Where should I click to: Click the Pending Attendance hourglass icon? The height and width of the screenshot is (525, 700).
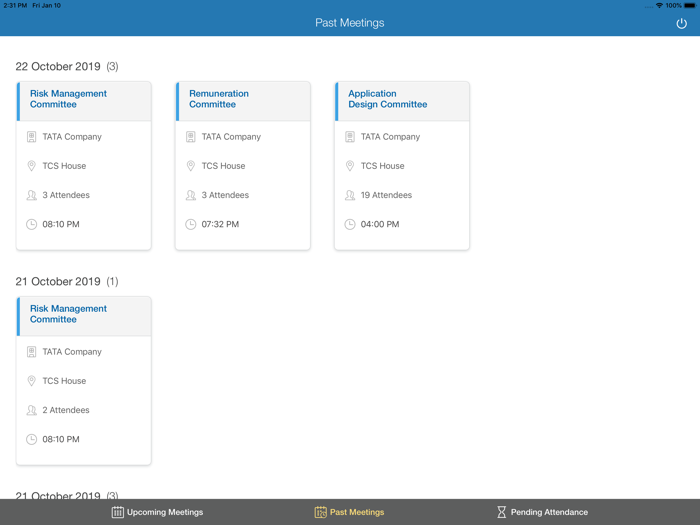click(x=501, y=512)
